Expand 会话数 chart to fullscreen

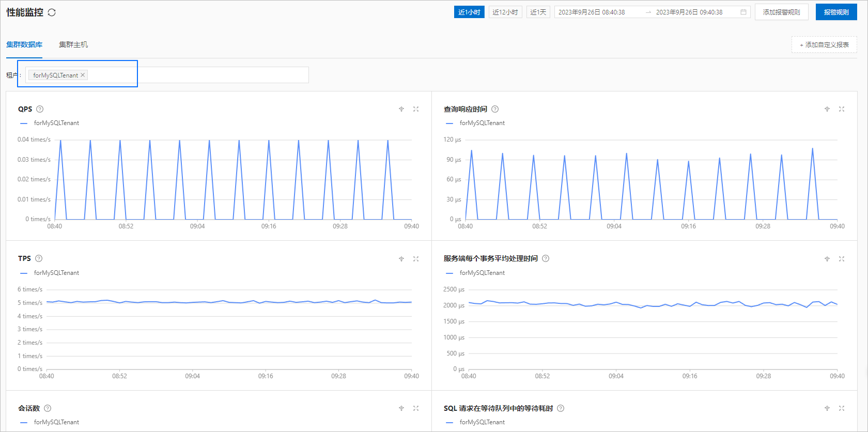(416, 408)
